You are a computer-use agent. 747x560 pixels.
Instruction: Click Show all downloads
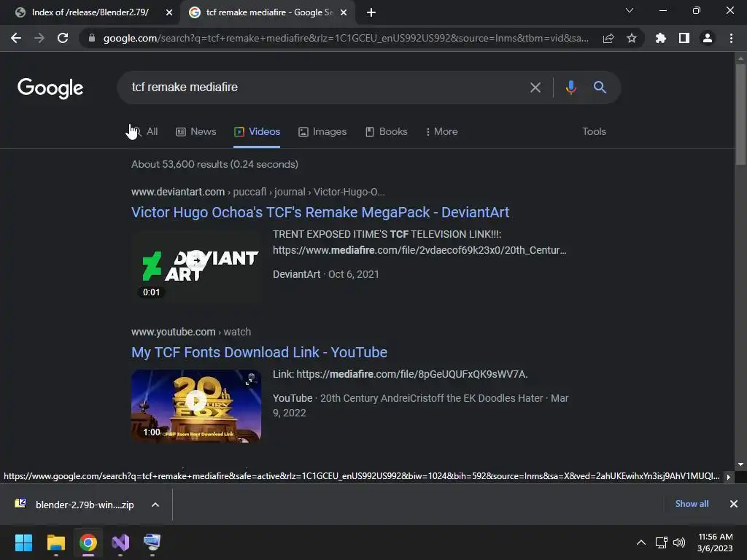(692, 504)
